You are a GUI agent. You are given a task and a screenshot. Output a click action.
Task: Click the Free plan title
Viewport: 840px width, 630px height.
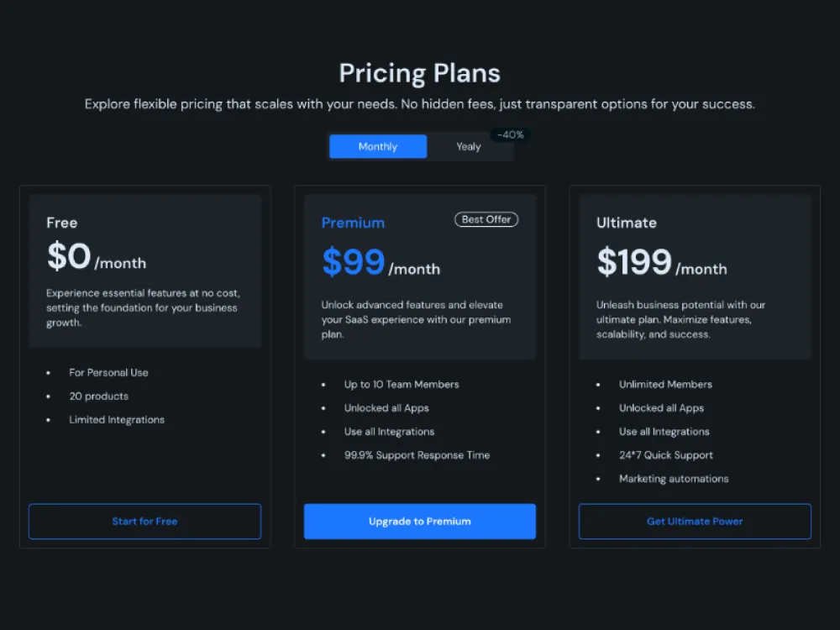coord(62,223)
